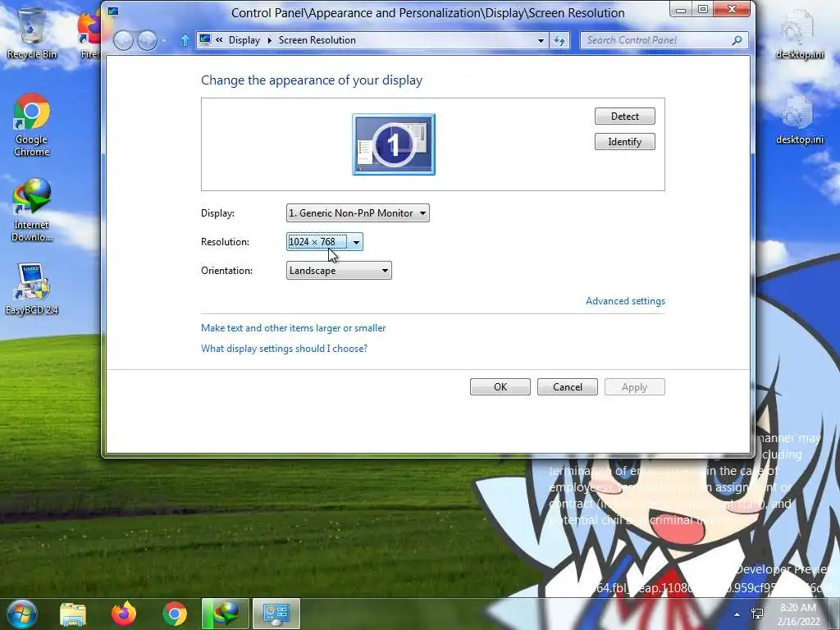
Task: Click the search magnifier icon
Action: (x=737, y=40)
